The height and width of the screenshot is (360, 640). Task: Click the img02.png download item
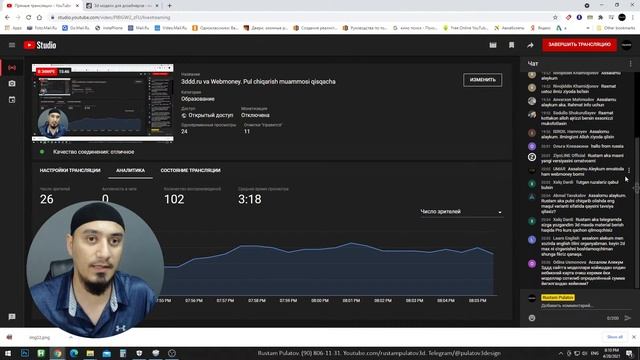[40, 337]
